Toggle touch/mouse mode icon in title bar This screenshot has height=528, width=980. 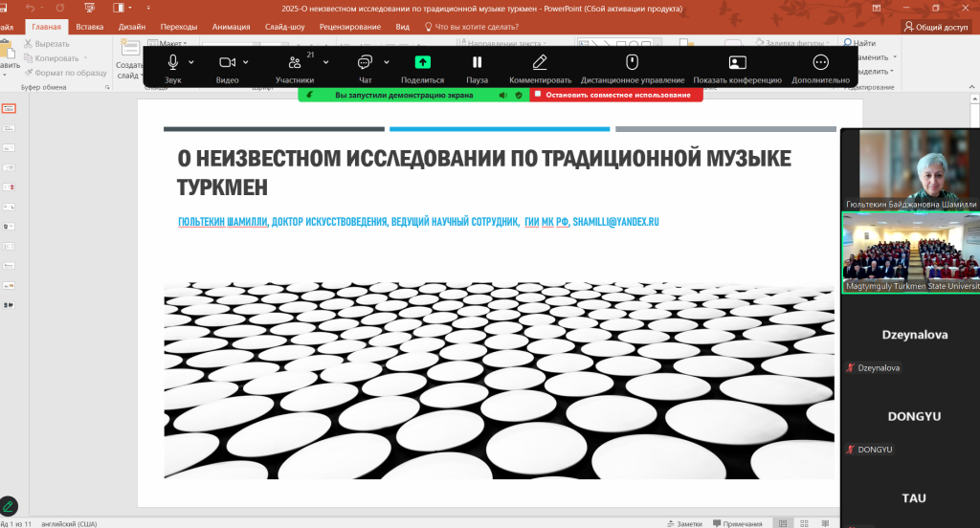click(118, 8)
